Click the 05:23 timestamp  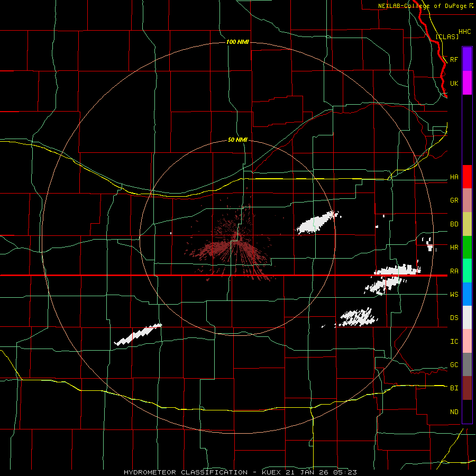point(345,472)
